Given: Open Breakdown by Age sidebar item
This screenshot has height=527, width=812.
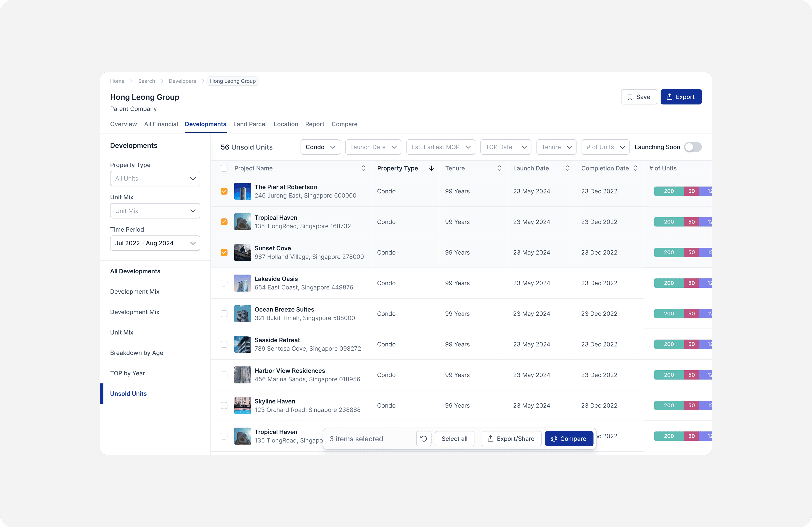Looking at the screenshot, I should [x=136, y=353].
